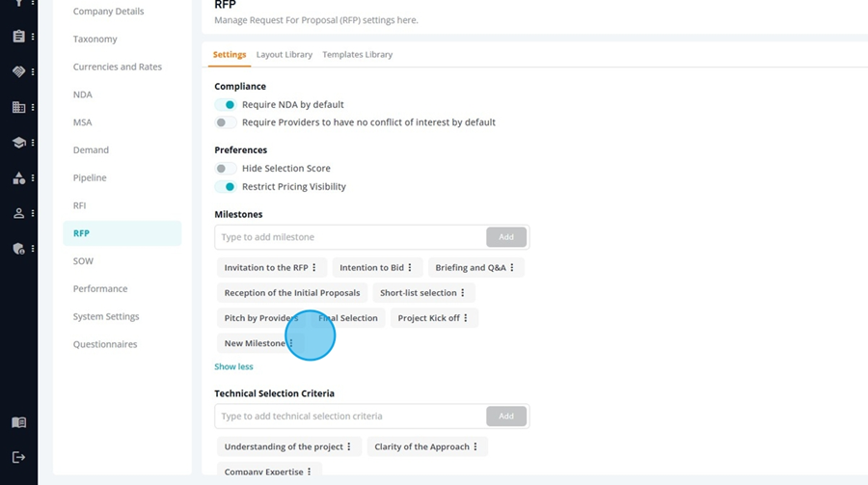Open the SOW settings page

(x=83, y=260)
